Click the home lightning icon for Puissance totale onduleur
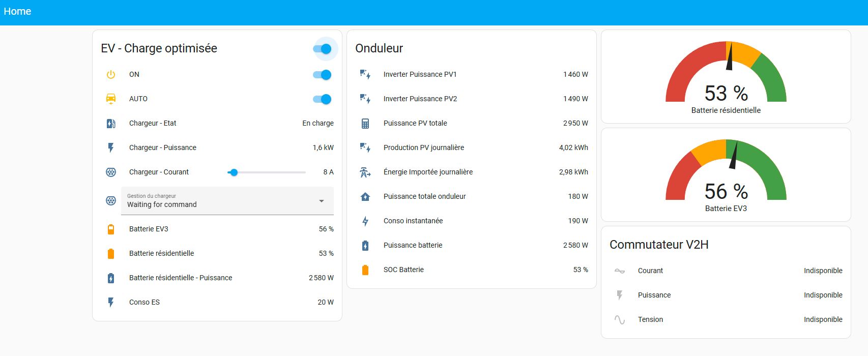Image resolution: width=868 pixels, height=356 pixels. [x=365, y=197]
